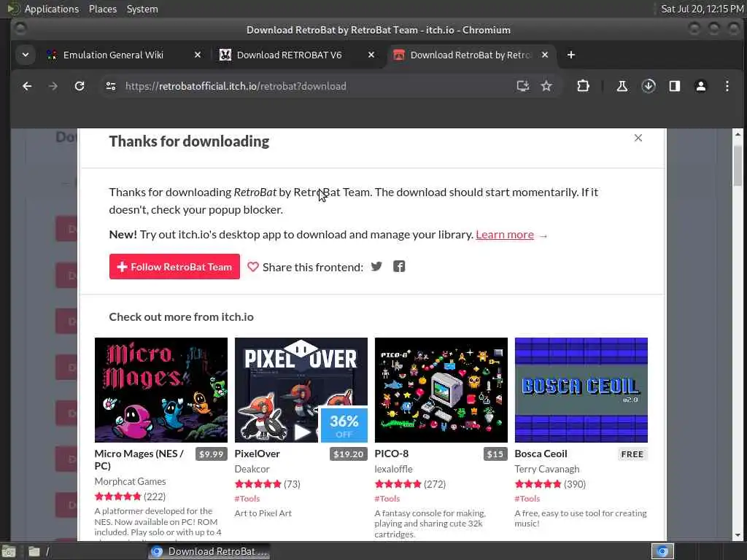Screen dimensions: 747x560
Task: Open a new tab with plus button
Action: coord(571,55)
